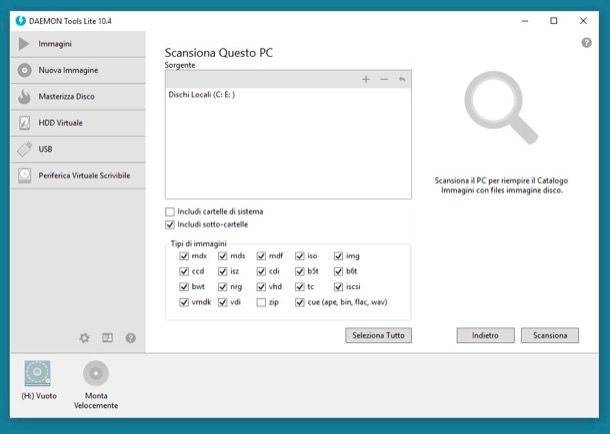Uncheck the iso image type

pos(299,256)
